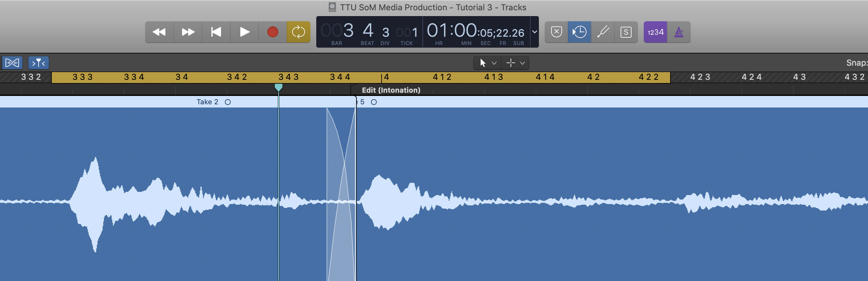Select the Edit (Intonation) marker
Viewport: 868px width, 281px height.
[391, 90]
